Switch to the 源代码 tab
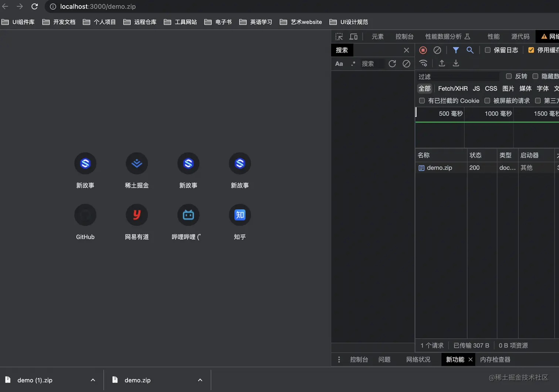Viewport: 559px width, 392px height. coord(520,37)
